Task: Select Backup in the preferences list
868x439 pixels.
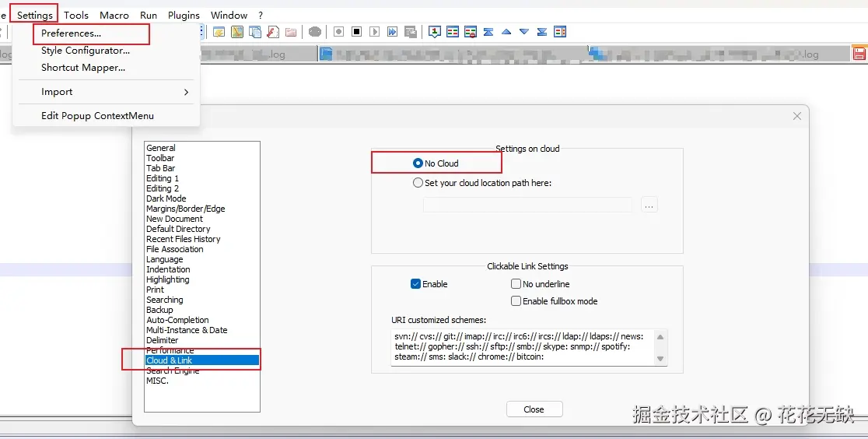Action: point(159,310)
